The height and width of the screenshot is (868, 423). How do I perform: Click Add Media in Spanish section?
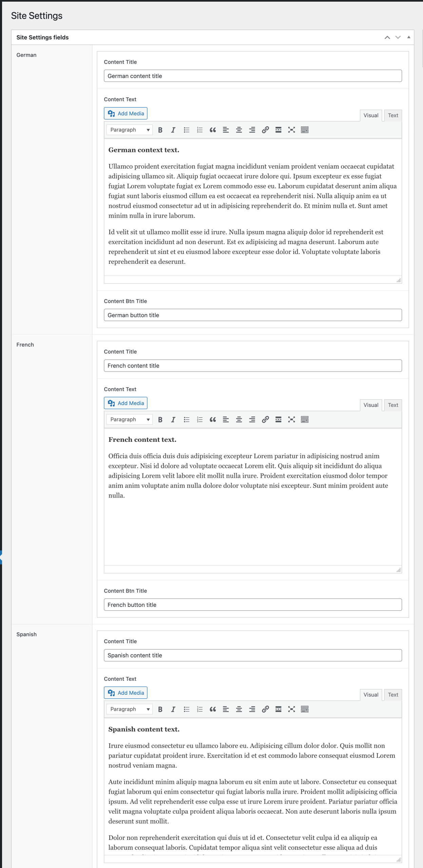tap(126, 693)
